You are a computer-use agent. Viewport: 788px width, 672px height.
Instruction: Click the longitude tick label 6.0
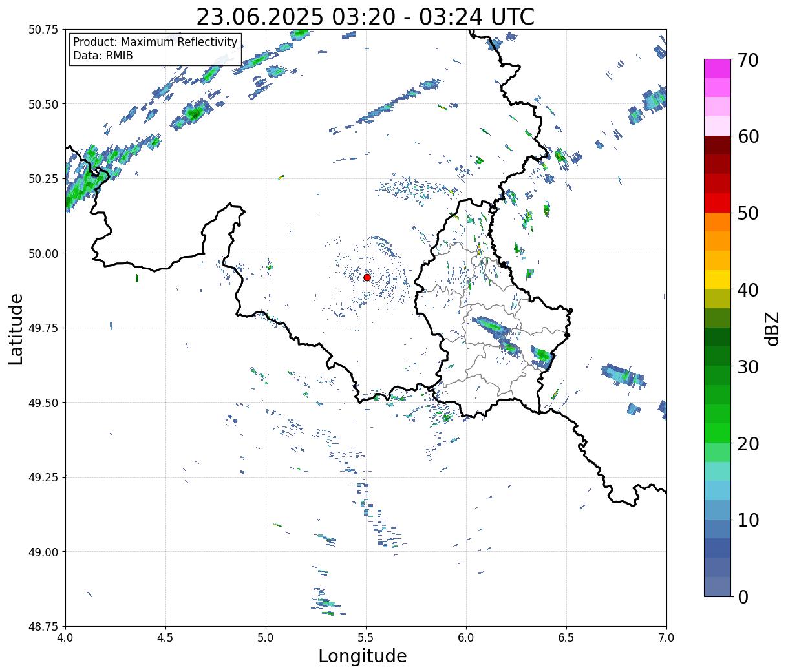(x=466, y=638)
